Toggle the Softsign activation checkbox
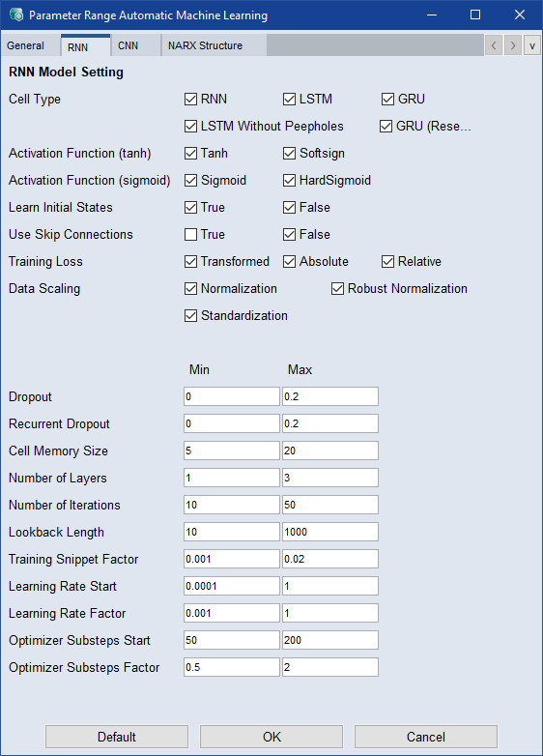Screen dimensions: 543x756 click(289, 154)
